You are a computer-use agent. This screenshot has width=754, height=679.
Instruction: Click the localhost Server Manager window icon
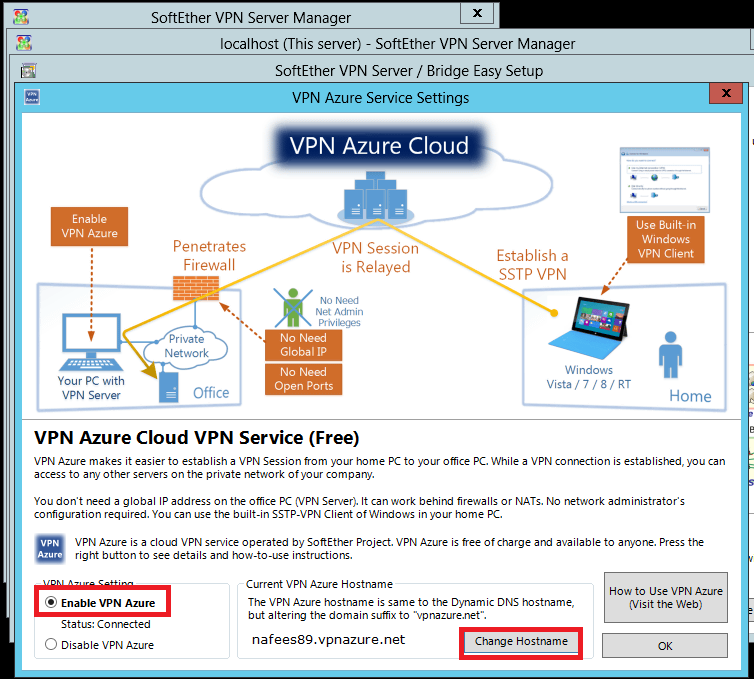(24, 43)
